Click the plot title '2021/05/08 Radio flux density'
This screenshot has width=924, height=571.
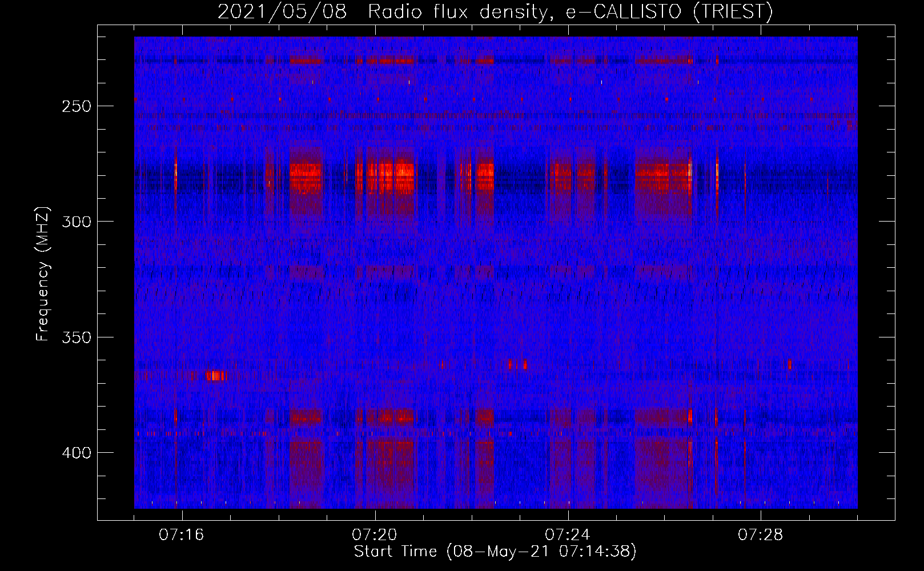click(495, 11)
